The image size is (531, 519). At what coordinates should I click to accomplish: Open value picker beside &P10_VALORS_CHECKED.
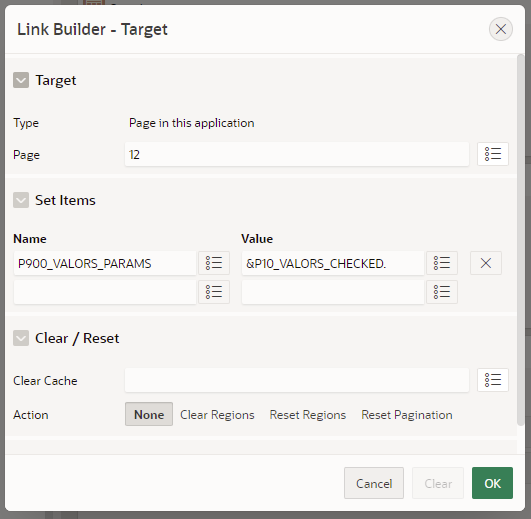tap(442, 263)
